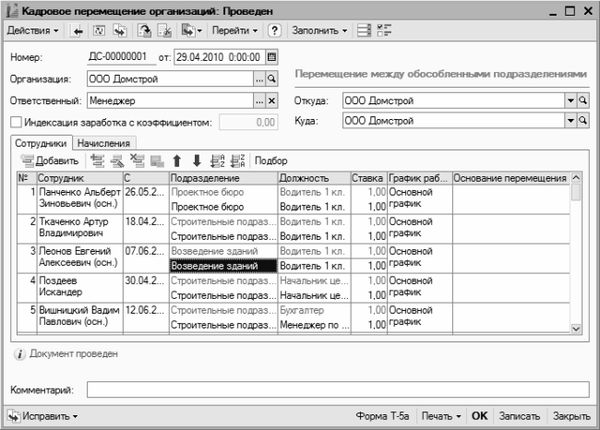Click the magnifier icon in Организация field
Screen dimensions: 600x430
(271, 79)
